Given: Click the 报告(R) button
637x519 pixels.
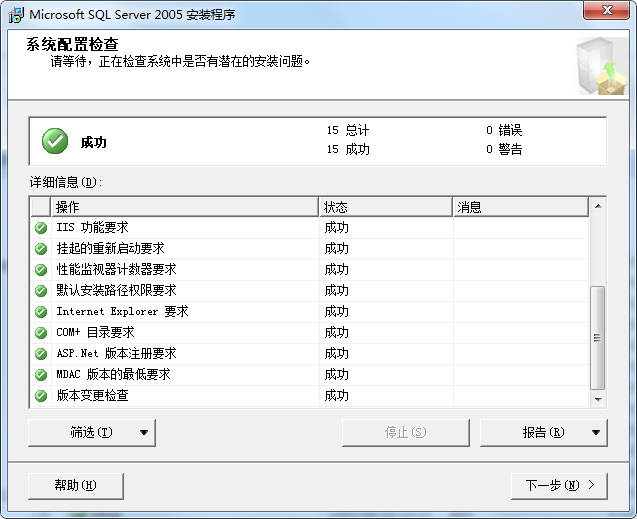Looking at the screenshot, I should coord(544,432).
